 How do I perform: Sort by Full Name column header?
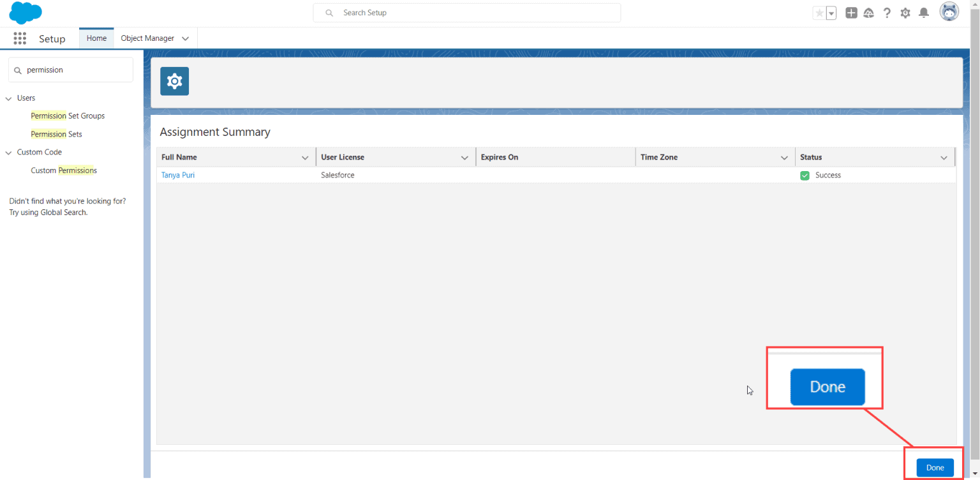click(179, 157)
